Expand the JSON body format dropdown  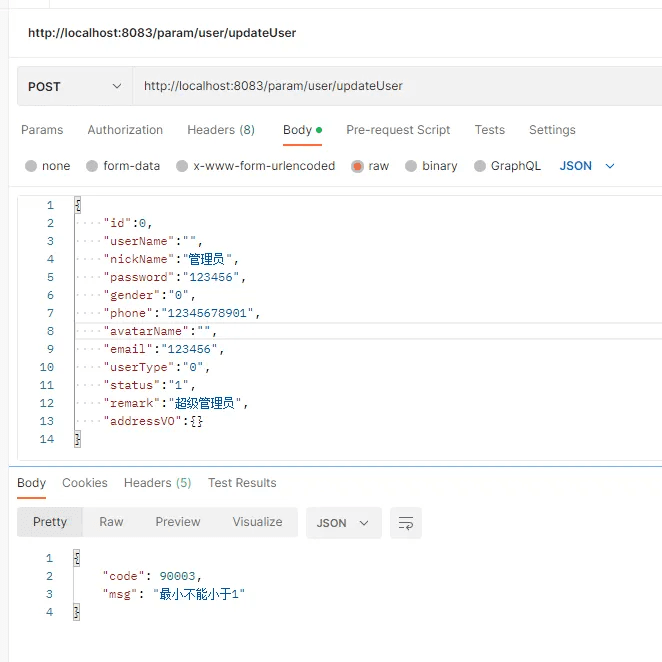(587, 166)
